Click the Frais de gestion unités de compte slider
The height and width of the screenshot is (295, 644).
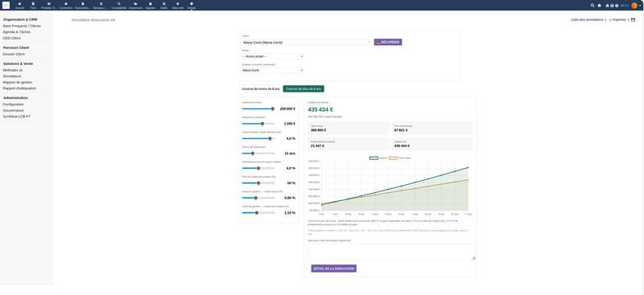[258, 212]
